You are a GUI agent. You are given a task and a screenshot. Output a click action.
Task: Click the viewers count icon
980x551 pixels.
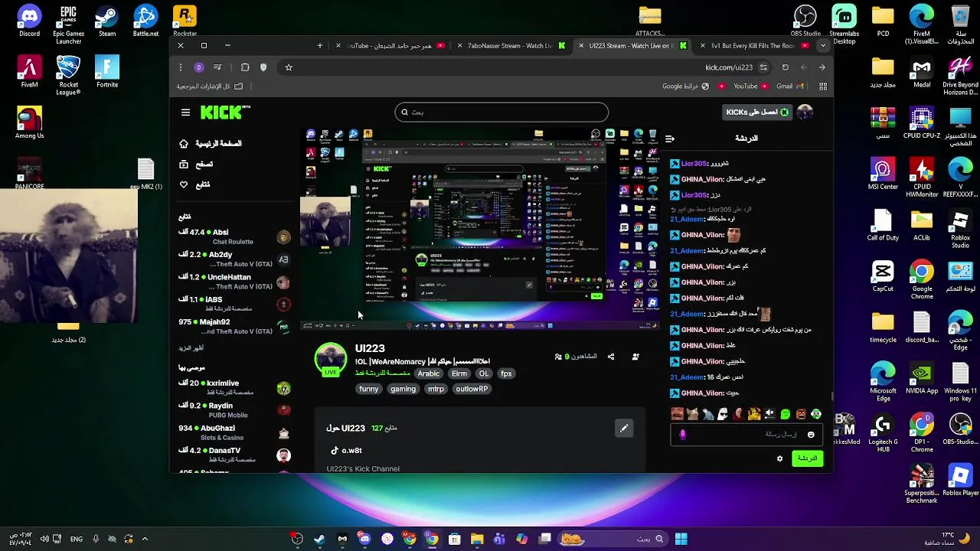(559, 357)
